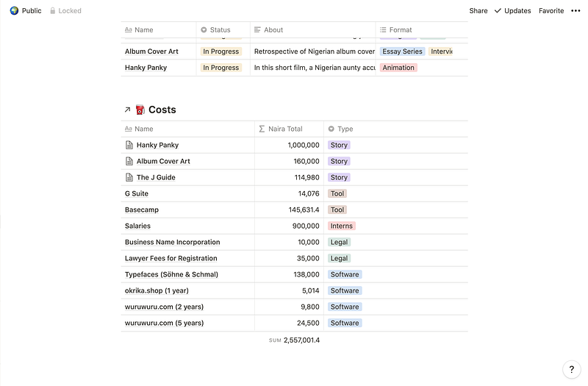Screen dimensions: 588x386
Task: Open the Status column header menu
Action: tap(220, 30)
